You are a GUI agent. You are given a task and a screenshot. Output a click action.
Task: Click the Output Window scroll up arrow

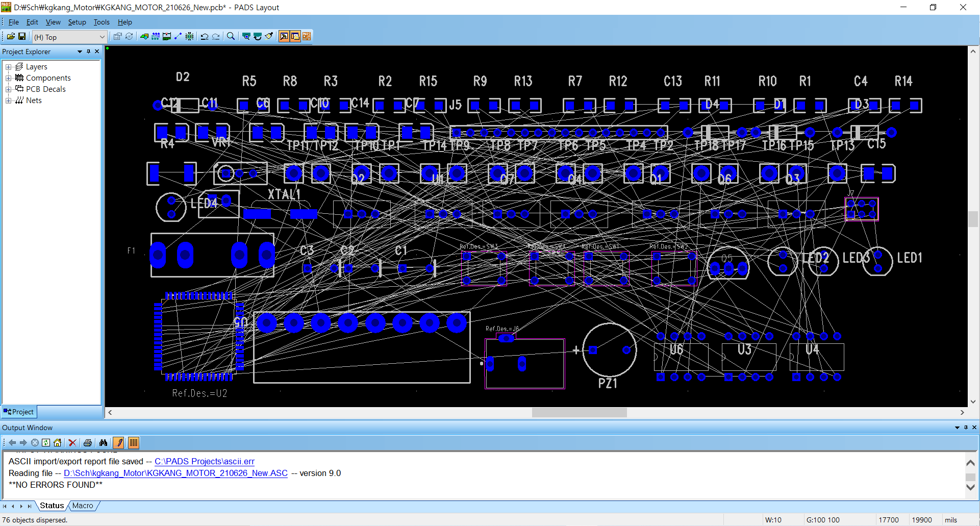[x=971, y=462]
